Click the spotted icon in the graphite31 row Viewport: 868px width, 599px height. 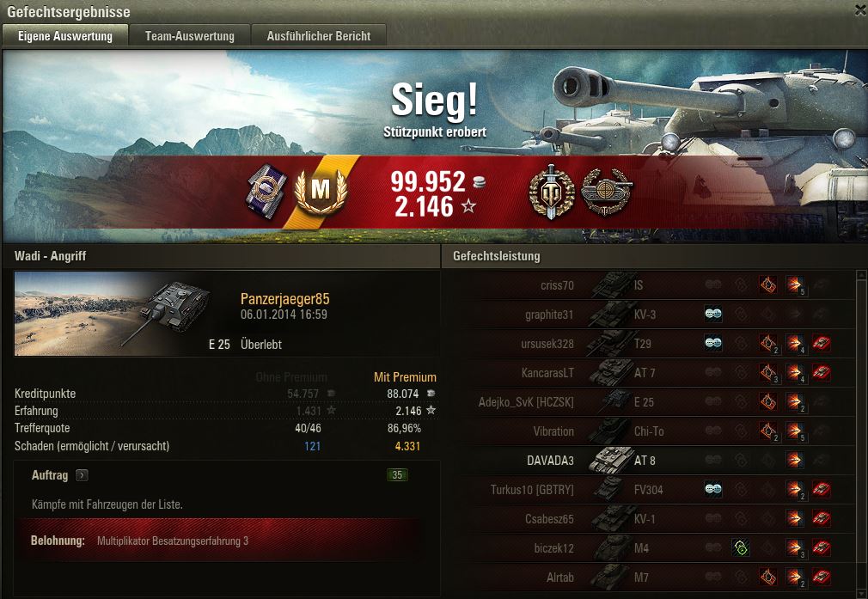pyautogui.click(x=713, y=314)
